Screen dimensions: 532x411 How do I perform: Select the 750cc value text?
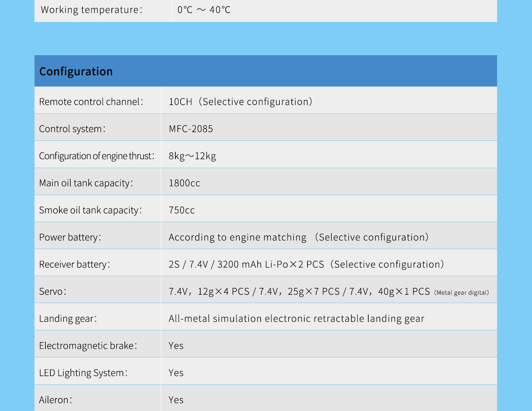click(x=182, y=210)
